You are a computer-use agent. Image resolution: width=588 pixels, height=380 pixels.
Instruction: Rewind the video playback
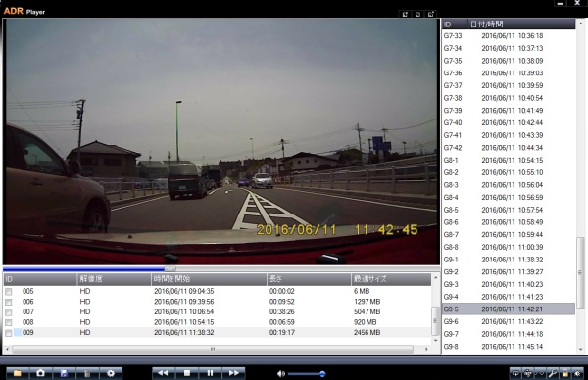(163, 373)
